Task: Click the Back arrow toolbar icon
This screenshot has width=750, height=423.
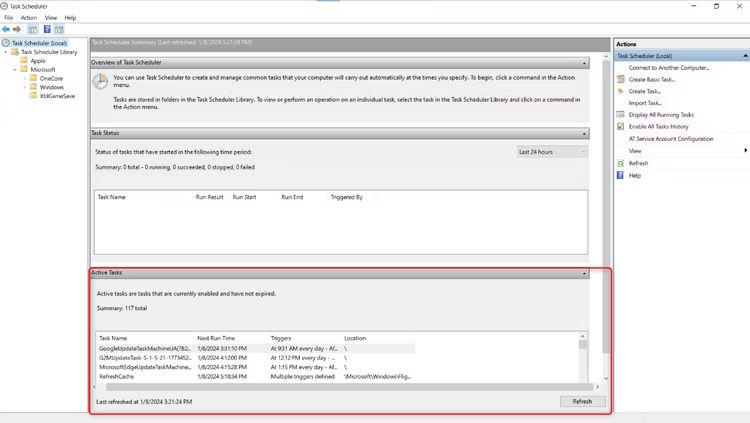Action: tap(6, 29)
